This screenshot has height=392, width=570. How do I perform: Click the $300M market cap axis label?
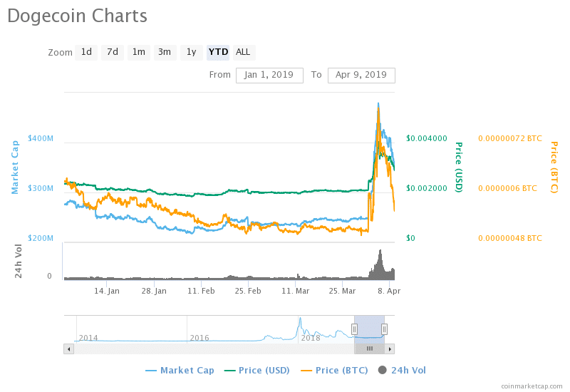41,188
